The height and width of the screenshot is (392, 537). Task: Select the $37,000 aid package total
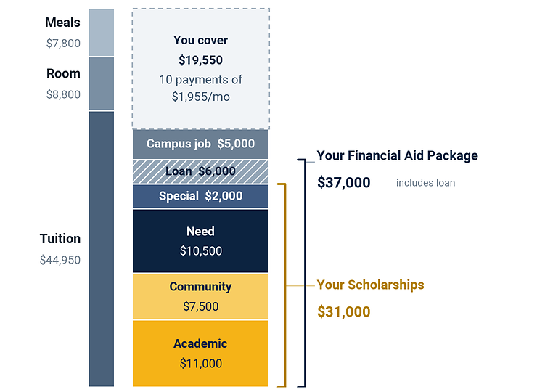point(343,182)
